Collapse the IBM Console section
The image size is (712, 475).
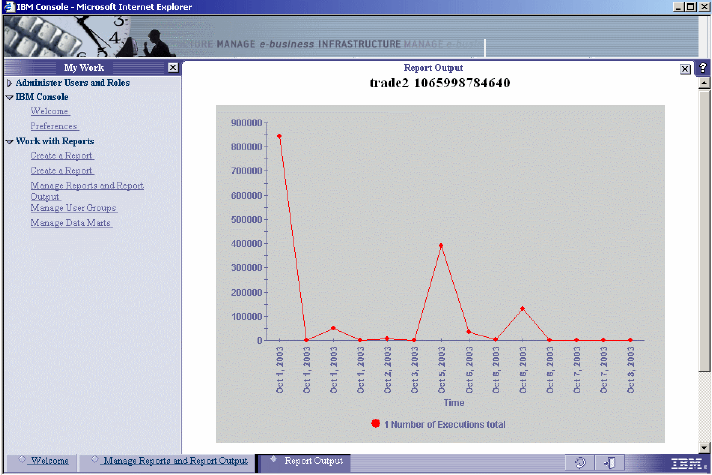[x=9, y=97]
